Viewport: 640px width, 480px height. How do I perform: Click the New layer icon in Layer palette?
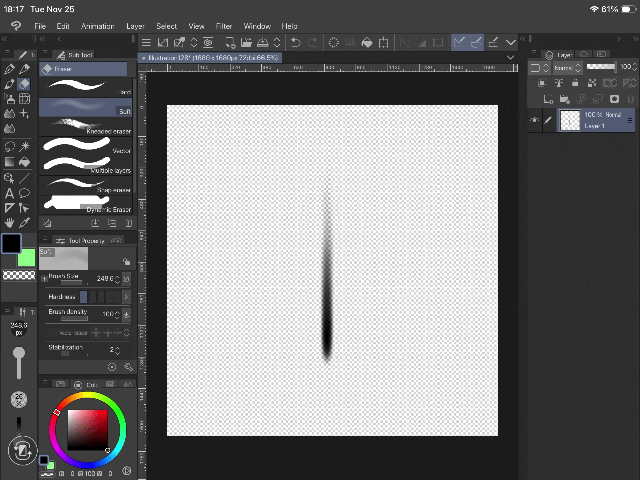click(548, 99)
